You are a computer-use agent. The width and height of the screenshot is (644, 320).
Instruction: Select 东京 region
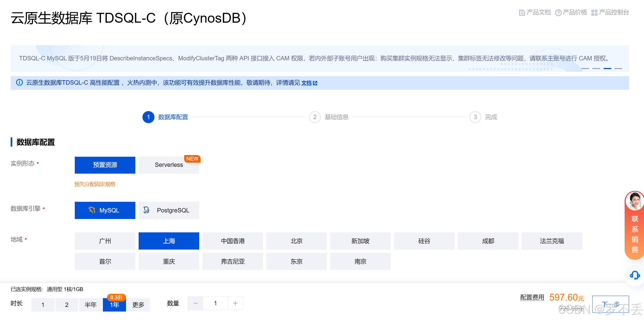tap(297, 261)
